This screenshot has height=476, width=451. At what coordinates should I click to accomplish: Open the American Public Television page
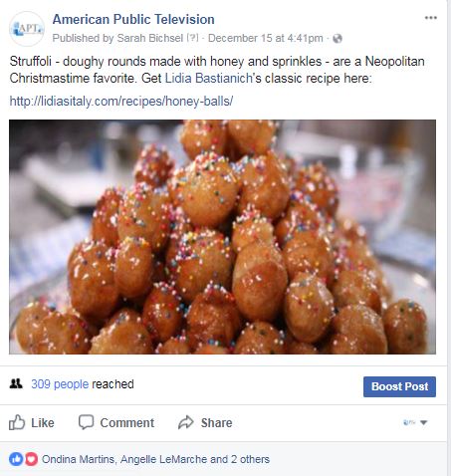tap(133, 19)
